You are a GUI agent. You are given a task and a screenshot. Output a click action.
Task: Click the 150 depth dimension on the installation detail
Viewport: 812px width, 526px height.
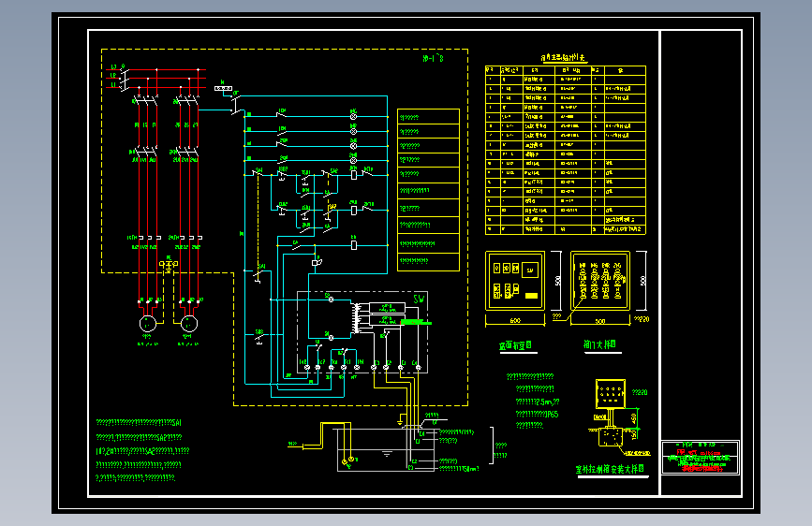(634, 434)
